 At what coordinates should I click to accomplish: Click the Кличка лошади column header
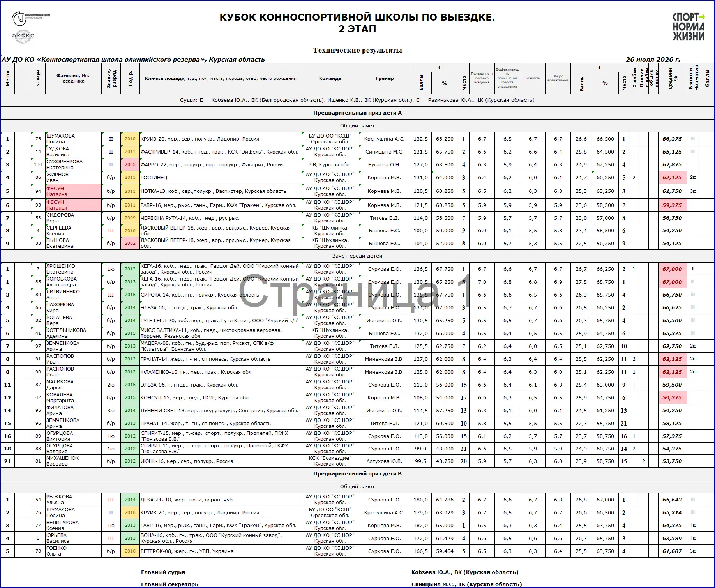[x=221, y=78]
